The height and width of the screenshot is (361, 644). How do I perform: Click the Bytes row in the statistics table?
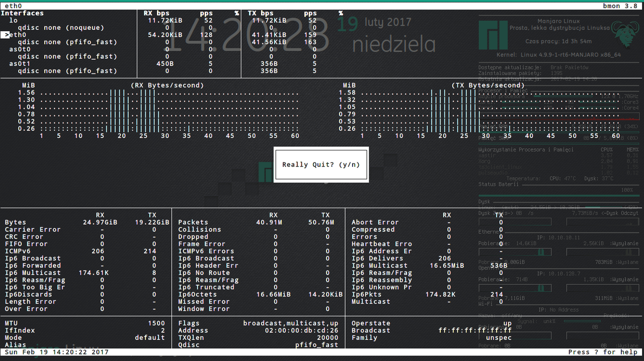(x=15, y=222)
